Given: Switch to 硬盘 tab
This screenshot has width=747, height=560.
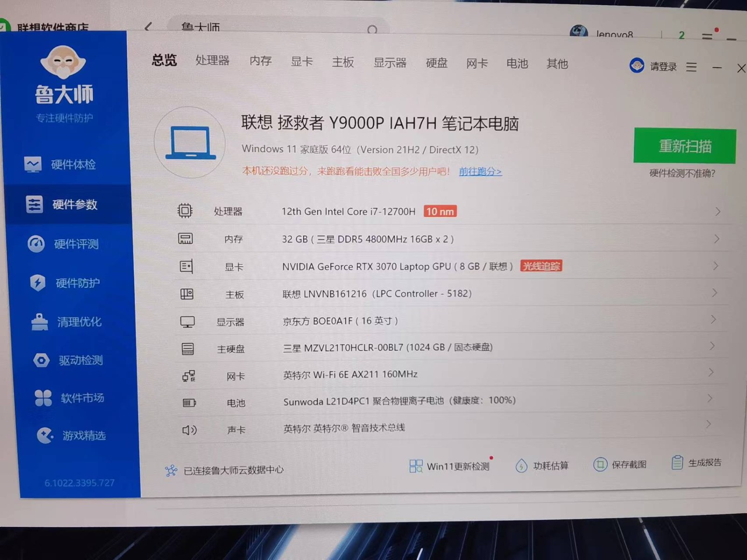Looking at the screenshot, I should coord(437,63).
